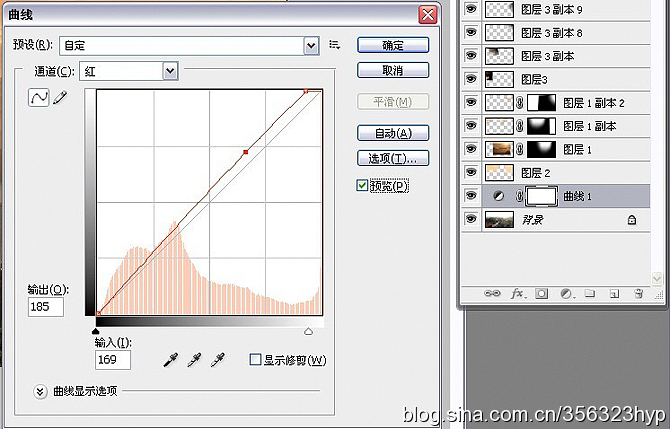Image resolution: width=670 pixels, height=429 pixels.
Task: Hide the 背景 layer
Action: pyautogui.click(x=471, y=219)
